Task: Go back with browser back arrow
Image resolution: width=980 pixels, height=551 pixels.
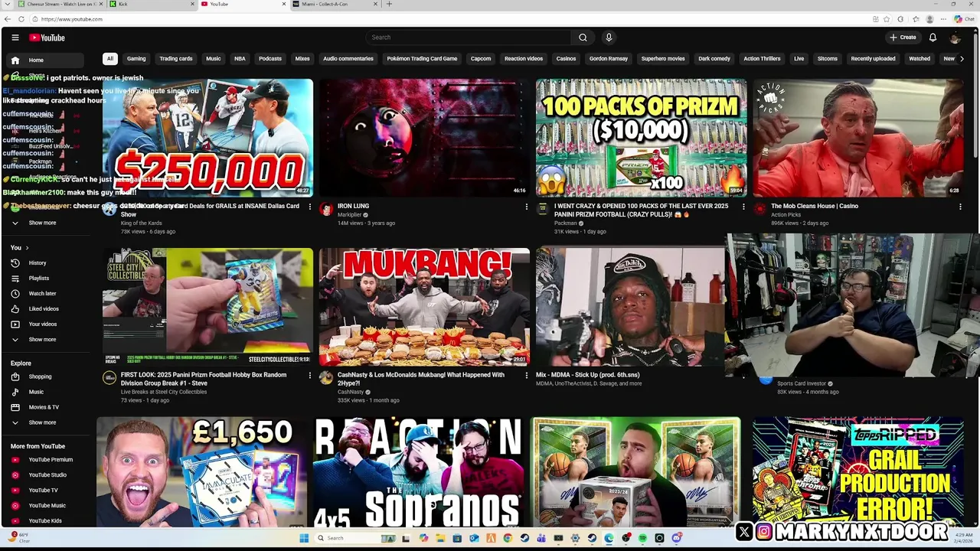Action: coord(7,19)
